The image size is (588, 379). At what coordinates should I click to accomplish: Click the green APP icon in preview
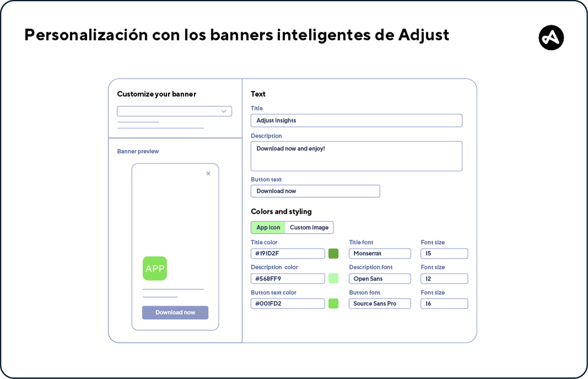(x=155, y=268)
